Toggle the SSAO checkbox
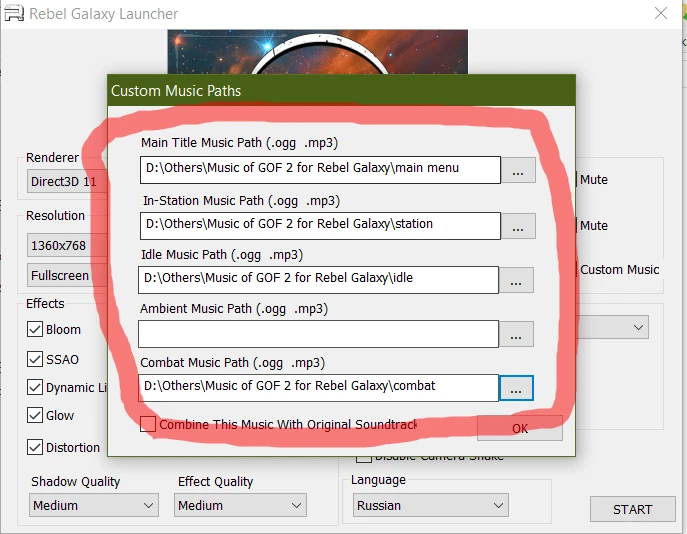 coord(35,359)
